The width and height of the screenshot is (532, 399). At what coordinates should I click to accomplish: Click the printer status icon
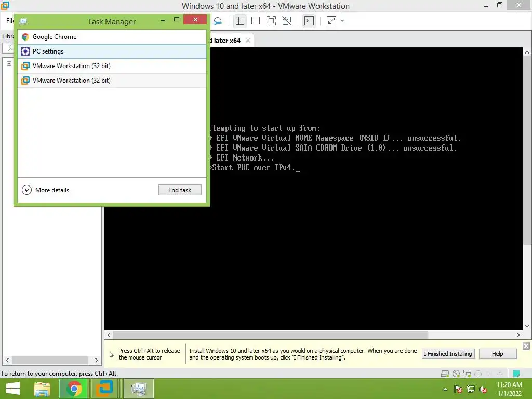click(x=478, y=374)
